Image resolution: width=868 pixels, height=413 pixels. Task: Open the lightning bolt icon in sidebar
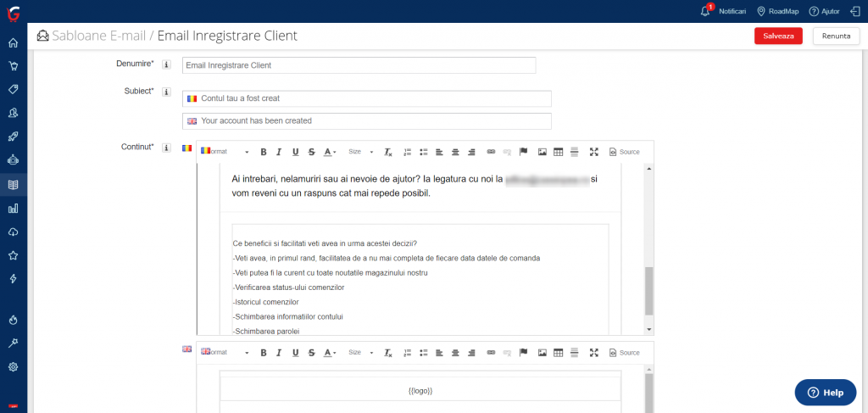point(14,279)
